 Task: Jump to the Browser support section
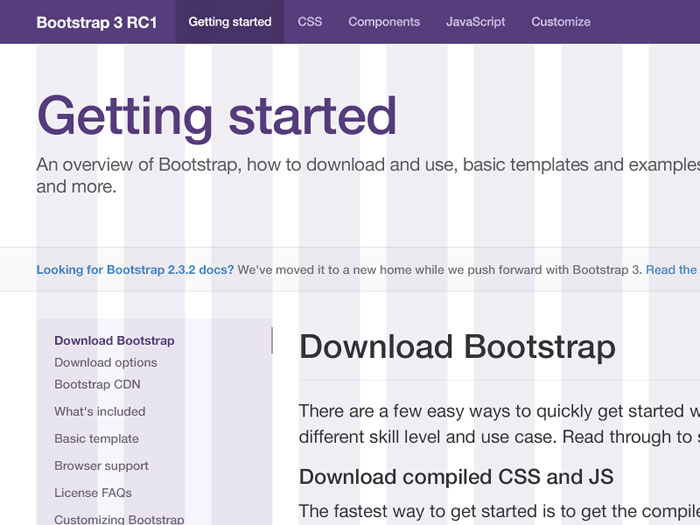101,466
